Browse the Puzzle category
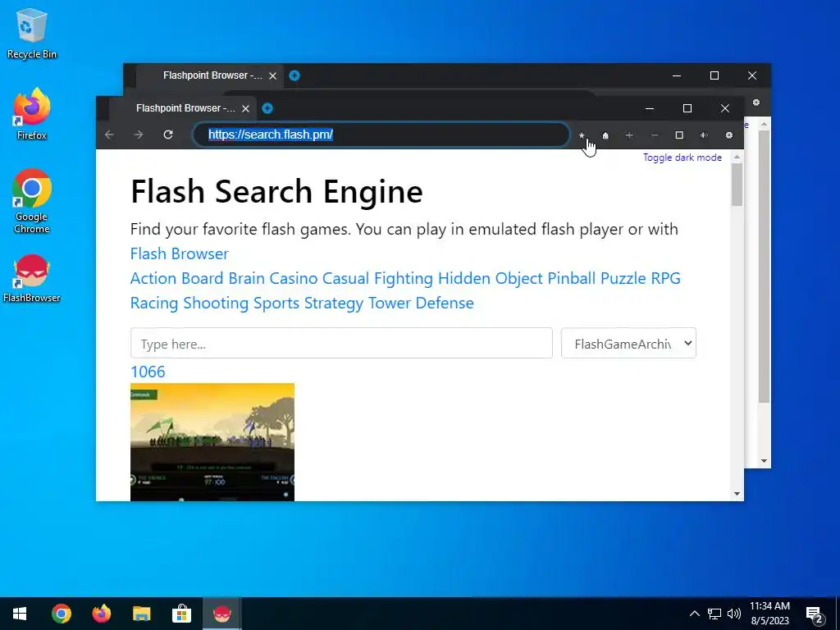 623,278
